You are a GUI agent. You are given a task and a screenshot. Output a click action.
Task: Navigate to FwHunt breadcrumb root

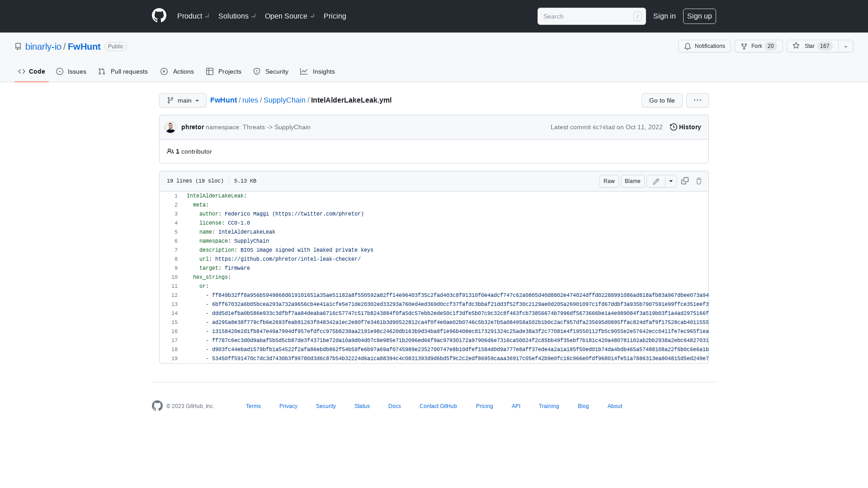pyautogui.click(x=223, y=100)
